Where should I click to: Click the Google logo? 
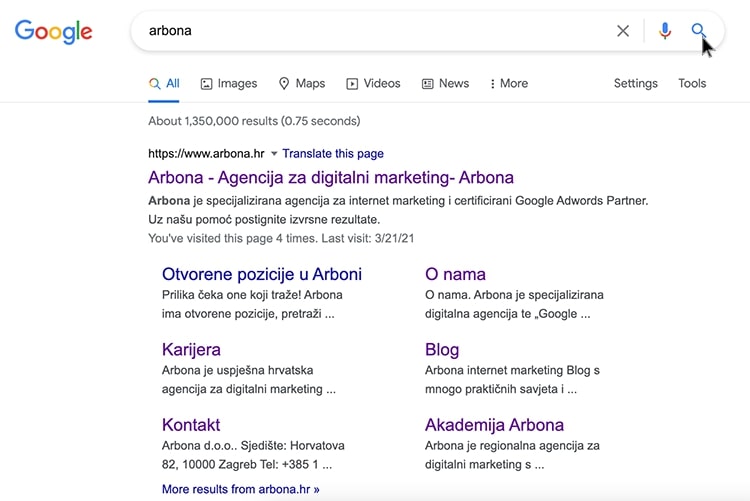pyautogui.click(x=54, y=32)
